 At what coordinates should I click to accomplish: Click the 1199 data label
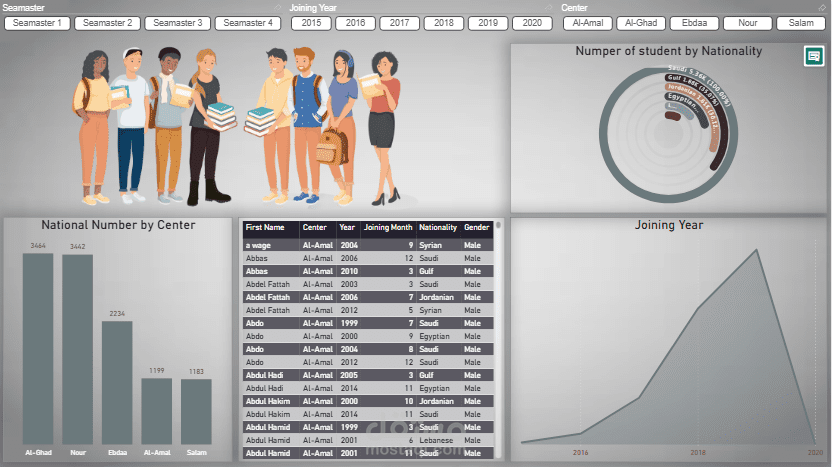click(x=157, y=370)
